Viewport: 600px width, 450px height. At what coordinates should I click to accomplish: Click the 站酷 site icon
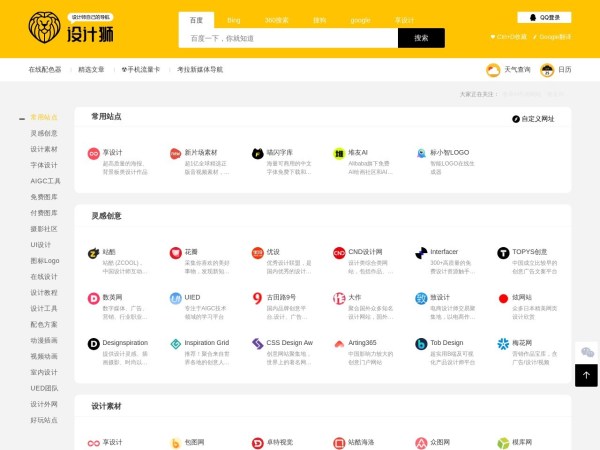(x=94, y=252)
